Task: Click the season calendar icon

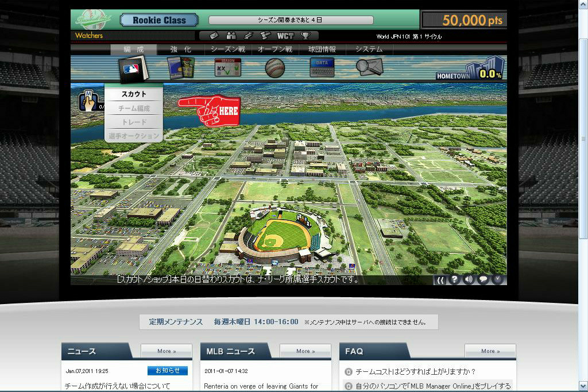Action: pos(227,68)
